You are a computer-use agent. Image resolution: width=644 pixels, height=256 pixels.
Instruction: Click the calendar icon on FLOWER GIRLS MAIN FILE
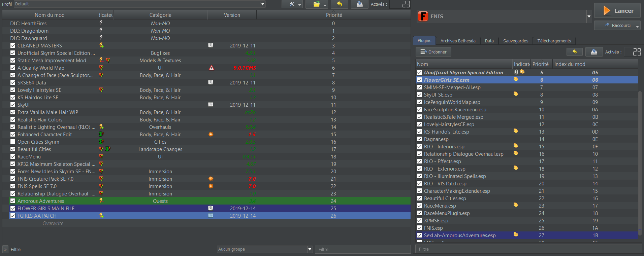click(x=211, y=208)
